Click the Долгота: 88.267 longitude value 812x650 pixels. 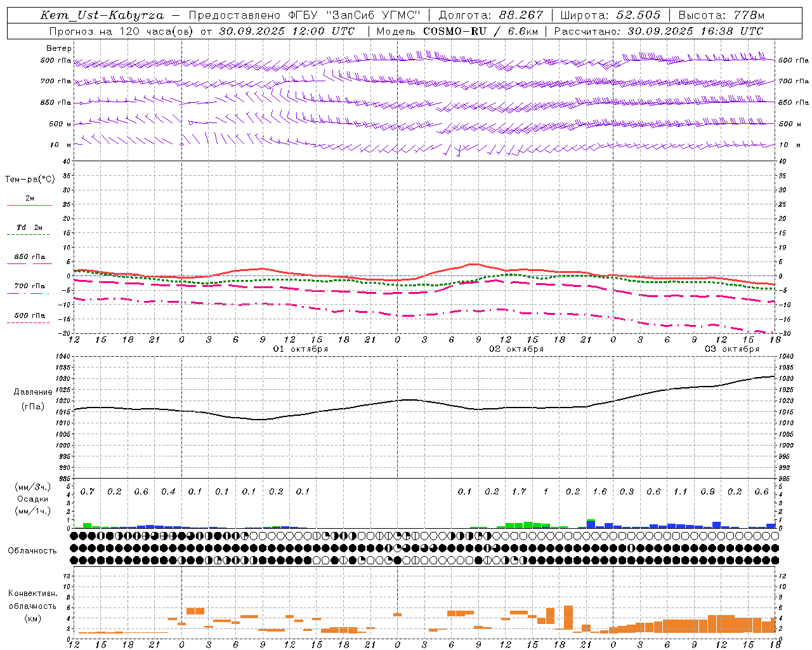491,15
